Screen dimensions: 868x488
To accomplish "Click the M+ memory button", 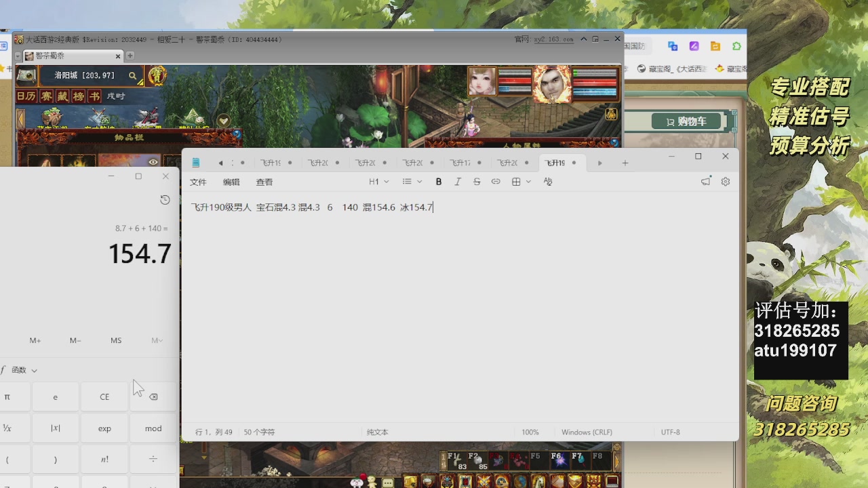I will (x=35, y=340).
